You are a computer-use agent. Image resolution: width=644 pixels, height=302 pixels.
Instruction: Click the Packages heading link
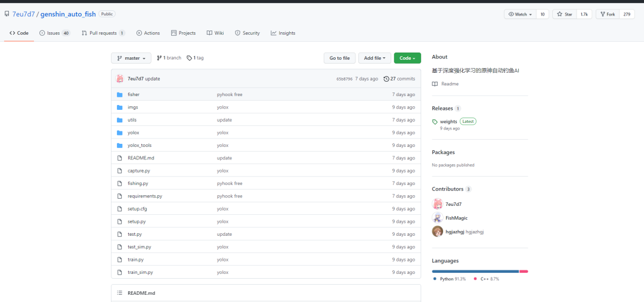tap(443, 152)
